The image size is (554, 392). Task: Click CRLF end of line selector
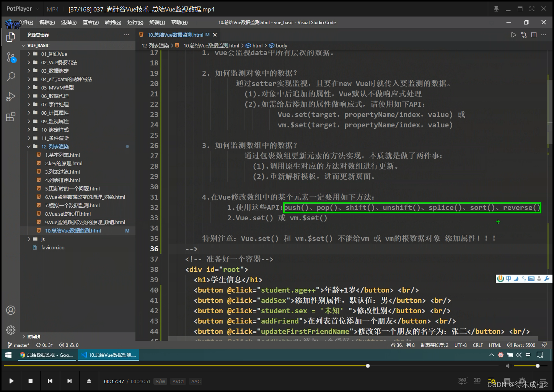click(477, 345)
